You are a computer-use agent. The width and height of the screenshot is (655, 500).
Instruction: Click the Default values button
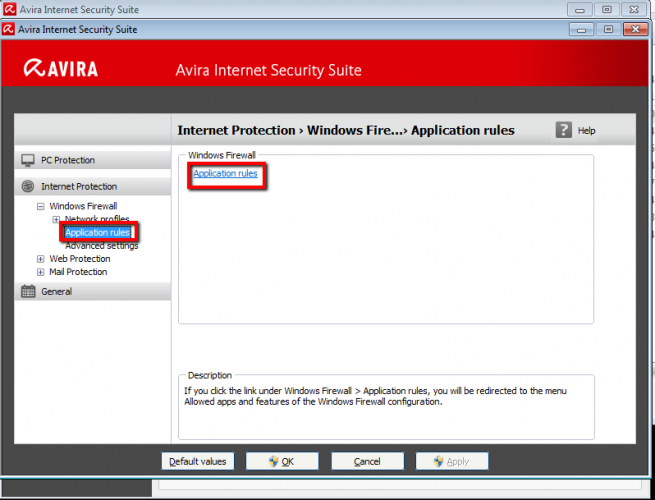(198, 461)
